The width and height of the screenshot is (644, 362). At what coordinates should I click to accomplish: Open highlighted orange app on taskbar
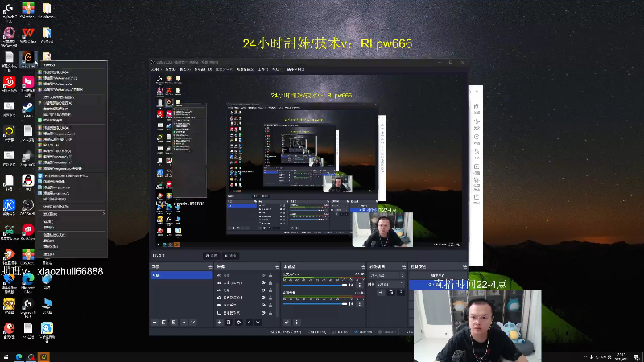(x=43, y=356)
